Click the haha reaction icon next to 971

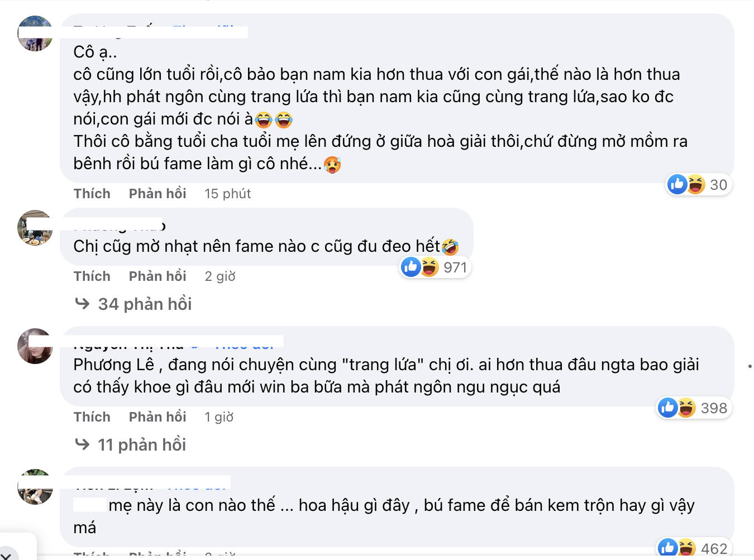coord(429,267)
